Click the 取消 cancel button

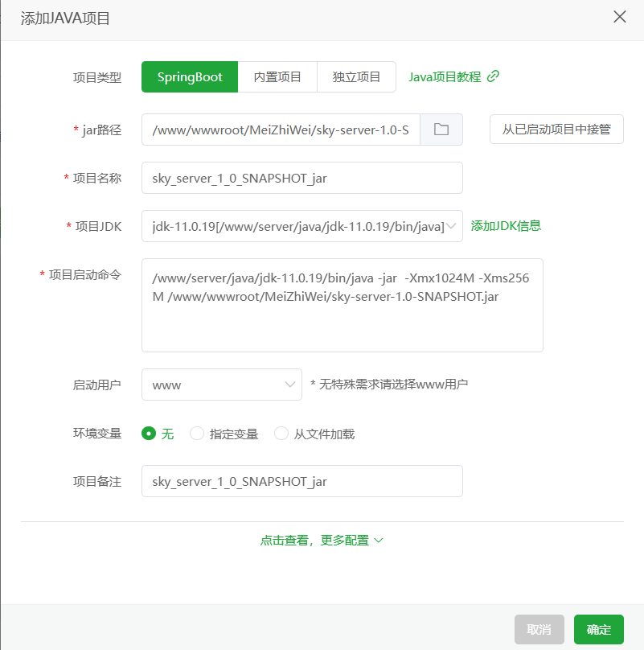pyautogui.click(x=539, y=629)
